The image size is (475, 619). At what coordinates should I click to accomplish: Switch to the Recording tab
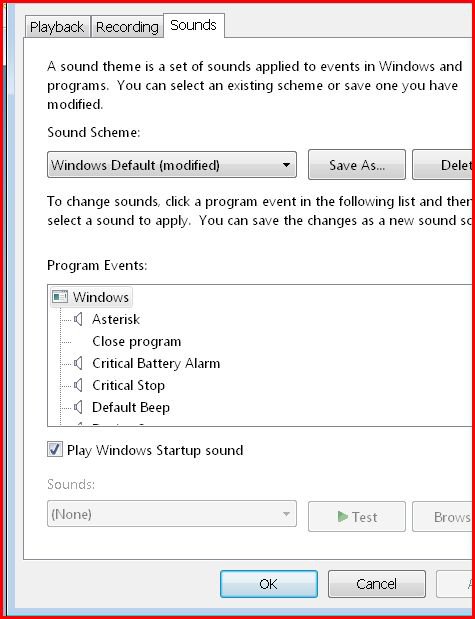[127, 27]
